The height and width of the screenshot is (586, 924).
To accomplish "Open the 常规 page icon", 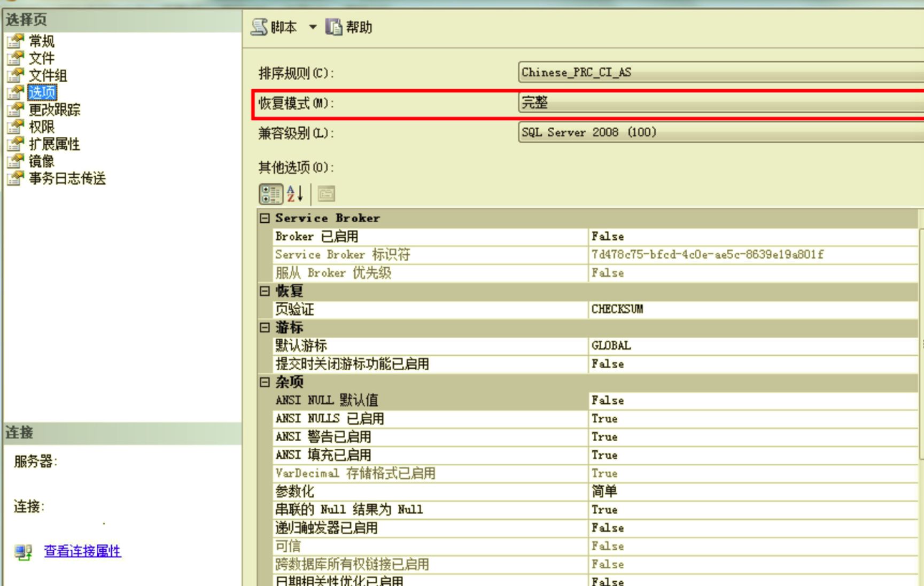I will 15,41.
